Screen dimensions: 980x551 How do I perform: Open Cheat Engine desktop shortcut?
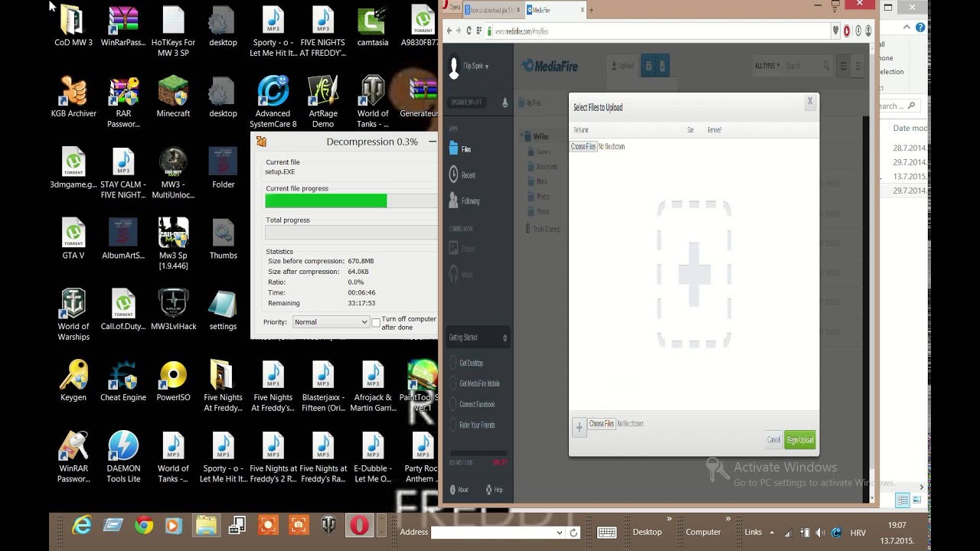coord(123,381)
